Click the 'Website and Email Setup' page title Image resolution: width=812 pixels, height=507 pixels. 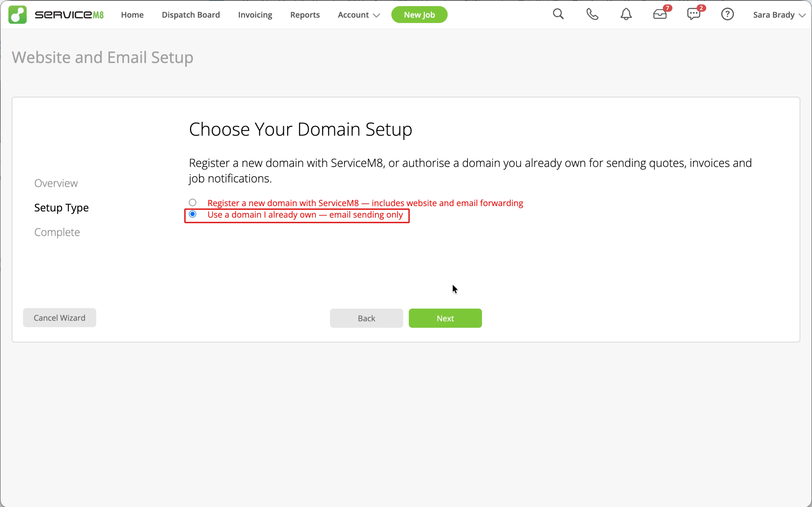103,57
